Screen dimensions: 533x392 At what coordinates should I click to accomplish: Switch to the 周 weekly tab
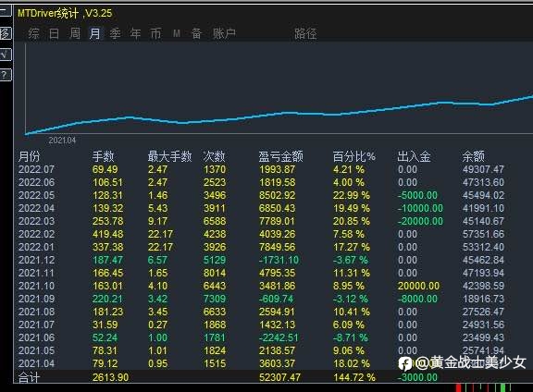(74, 33)
